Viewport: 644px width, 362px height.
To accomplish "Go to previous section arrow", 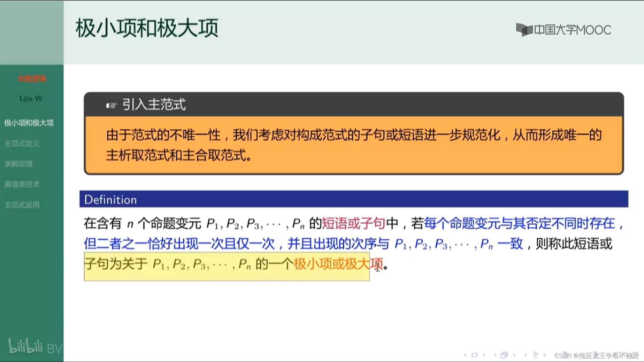I will click(x=526, y=355).
